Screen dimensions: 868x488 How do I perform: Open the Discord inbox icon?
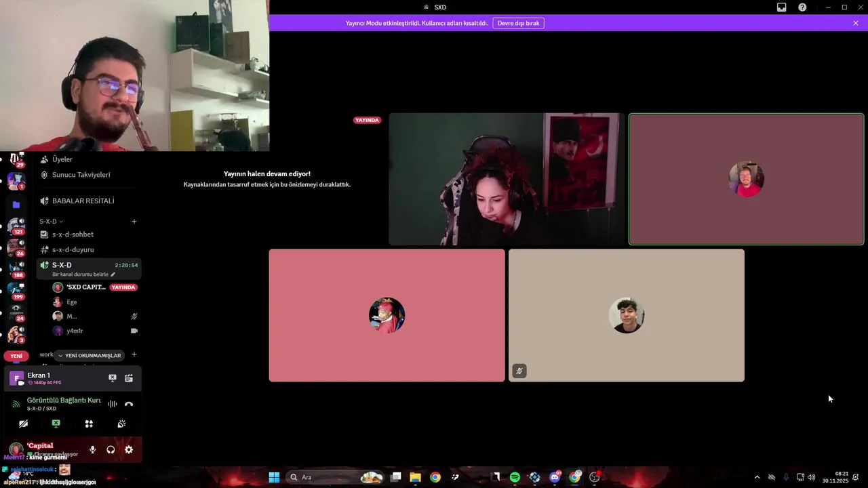(781, 7)
